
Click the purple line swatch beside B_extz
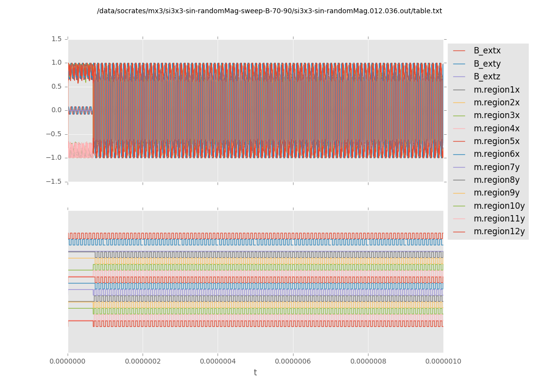click(459, 76)
